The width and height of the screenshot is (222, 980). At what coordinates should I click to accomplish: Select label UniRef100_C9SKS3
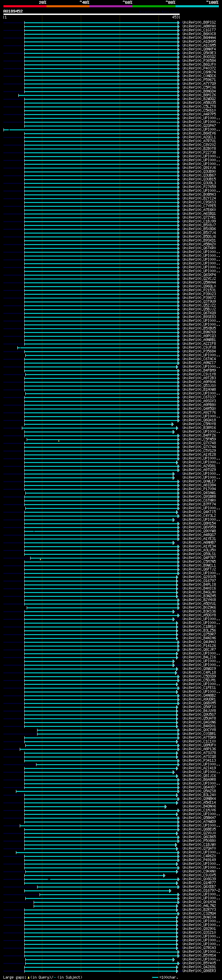point(199,202)
